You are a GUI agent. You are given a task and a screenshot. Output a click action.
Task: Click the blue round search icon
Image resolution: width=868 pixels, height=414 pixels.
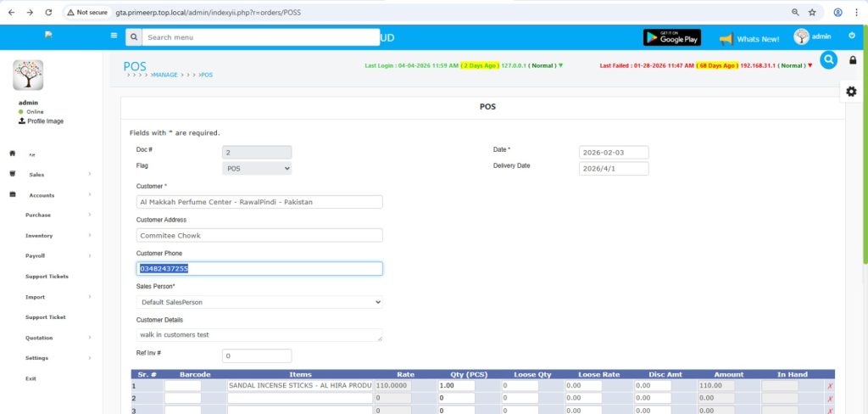(x=828, y=59)
